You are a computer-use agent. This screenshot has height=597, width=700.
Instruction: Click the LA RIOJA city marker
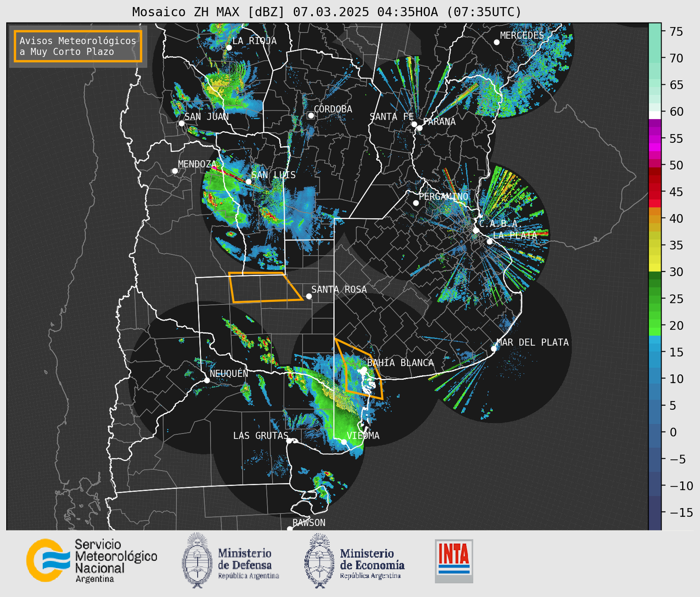pyautogui.click(x=229, y=48)
